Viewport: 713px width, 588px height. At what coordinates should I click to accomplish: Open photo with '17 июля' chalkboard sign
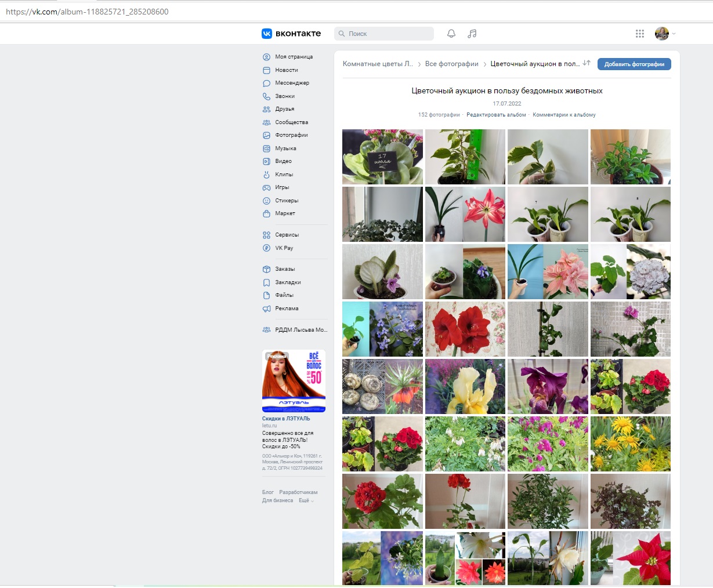point(382,157)
